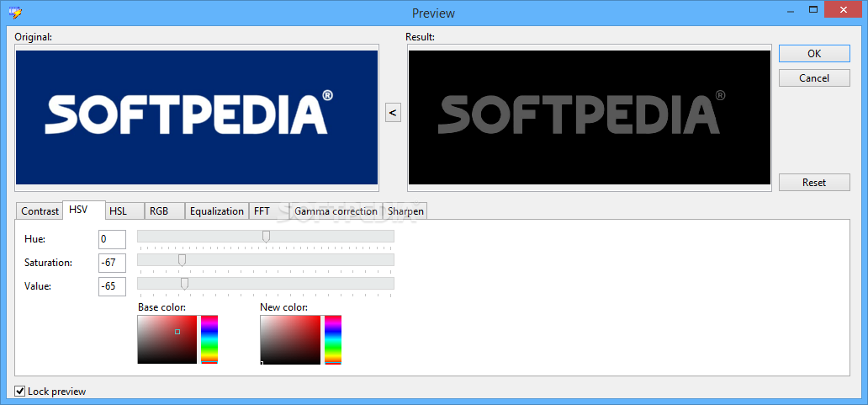This screenshot has height=405, width=868.
Task: Click the app icon in title bar
Action: [16, 11]
